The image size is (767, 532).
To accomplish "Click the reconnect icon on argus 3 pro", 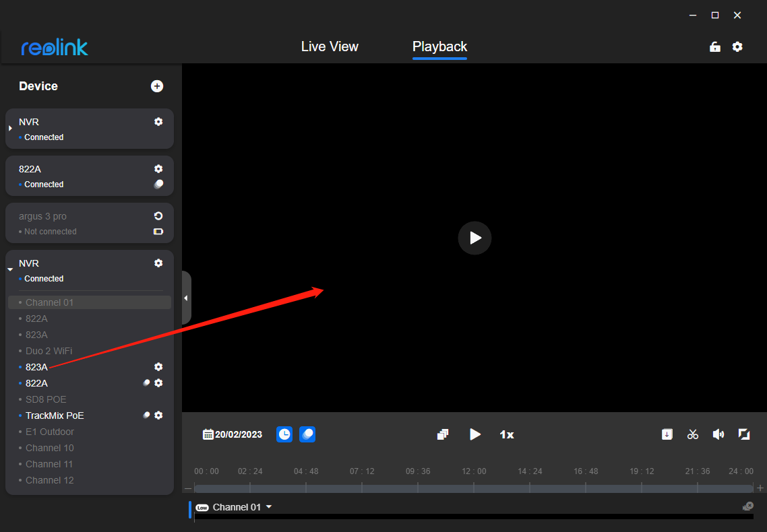I will click(158, 216).
